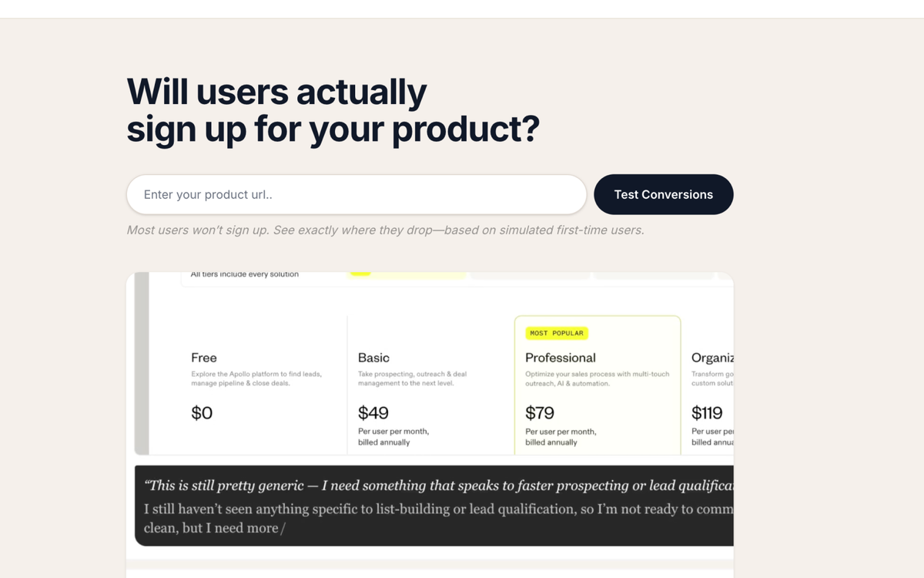Viewport: 924px width, 578px height.
Task: Click the yellow MOST POPULAR badge
Action: tap(557, 333)
